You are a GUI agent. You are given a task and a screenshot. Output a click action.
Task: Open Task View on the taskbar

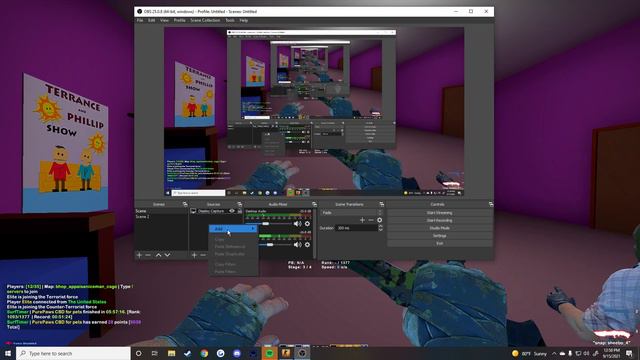155,353
